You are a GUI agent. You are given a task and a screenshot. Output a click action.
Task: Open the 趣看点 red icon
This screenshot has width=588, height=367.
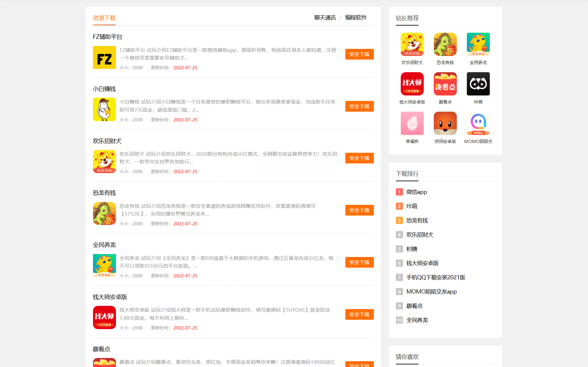point(445,84)
